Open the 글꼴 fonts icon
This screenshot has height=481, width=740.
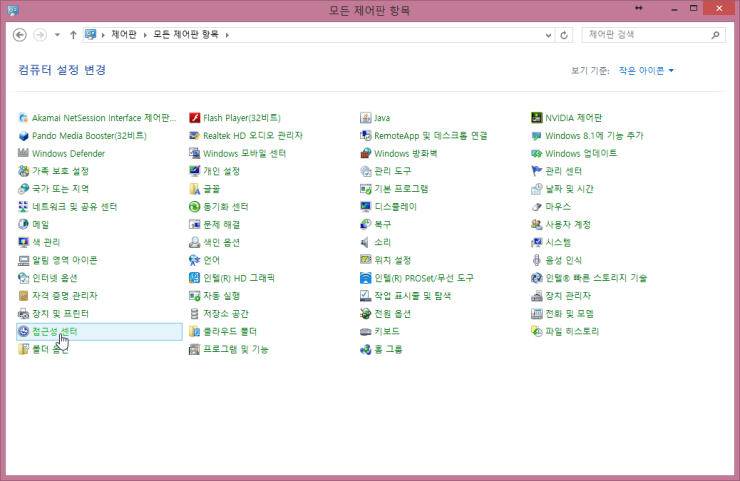(x=194, y=189)
